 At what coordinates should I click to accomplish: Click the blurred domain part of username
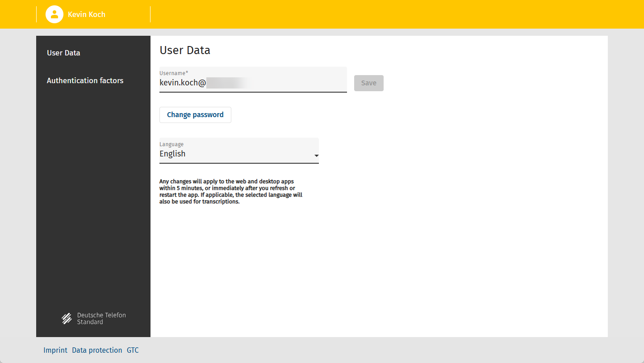click(x=227, y=83)
